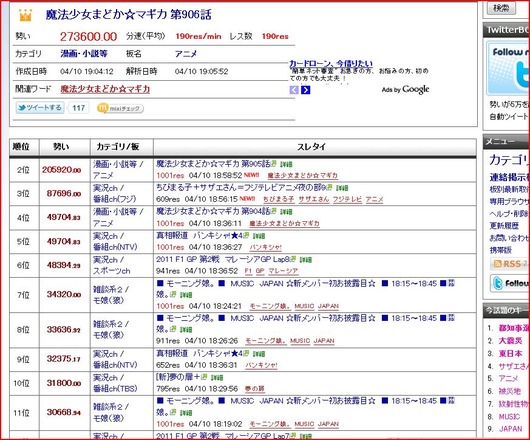This screenshot has height=440, width=530.
Task: Click trending keyword MUSIC in sidebar
Action: click(x=509, y=417)
